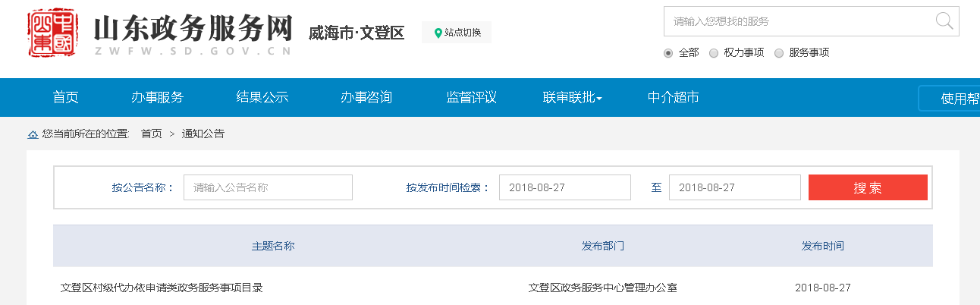Open the 办事咨询 navigation item
The width and height of the screenshot is (980, 305).
366,98
